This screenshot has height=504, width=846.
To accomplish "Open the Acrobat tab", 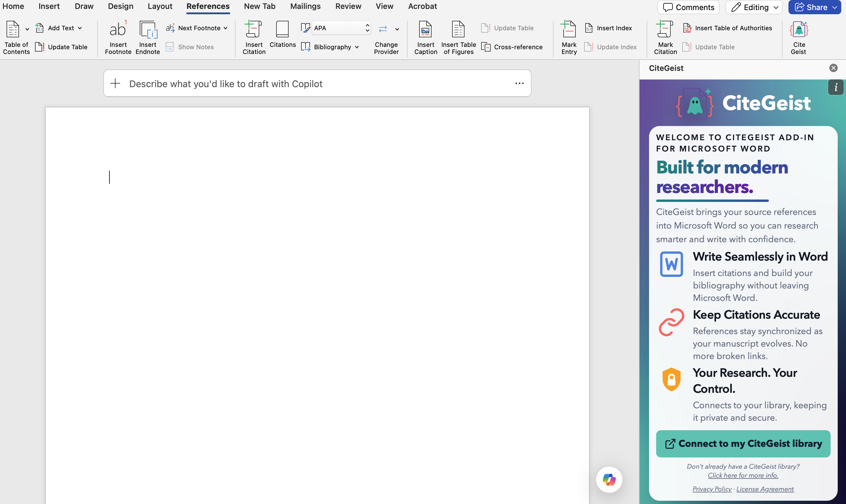I will coord(422,6).
